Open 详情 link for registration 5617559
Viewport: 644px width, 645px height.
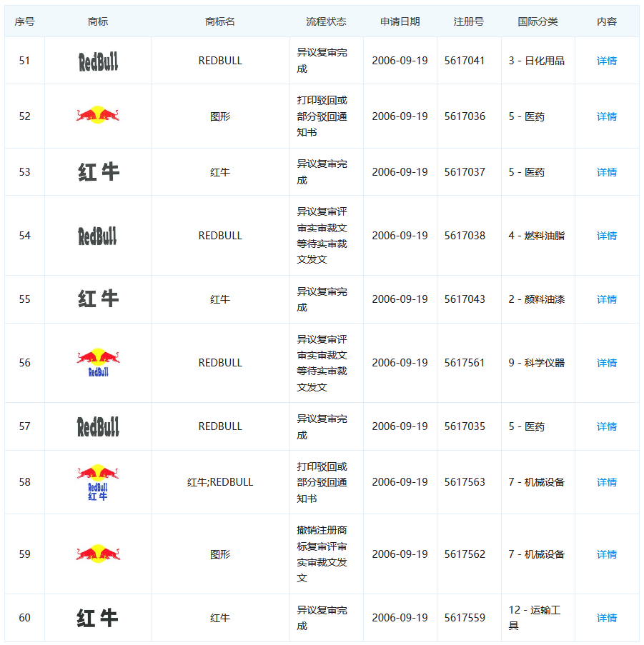coord(606,618)
